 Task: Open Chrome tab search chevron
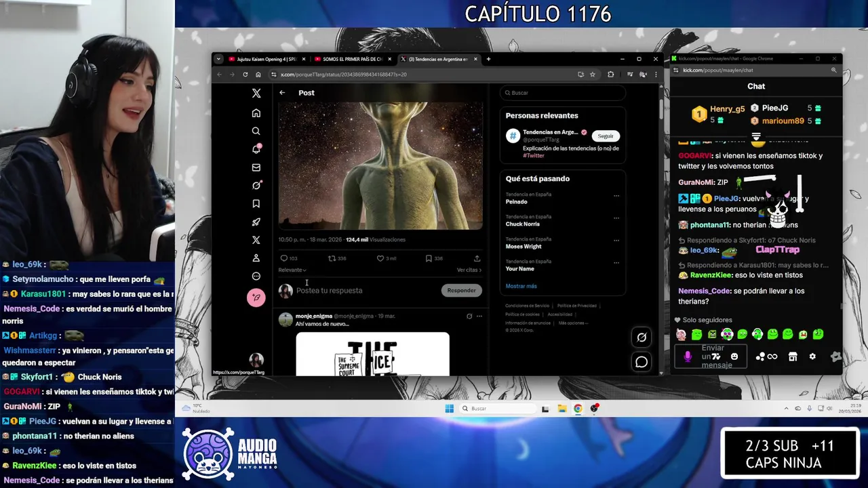click(218, 59)
